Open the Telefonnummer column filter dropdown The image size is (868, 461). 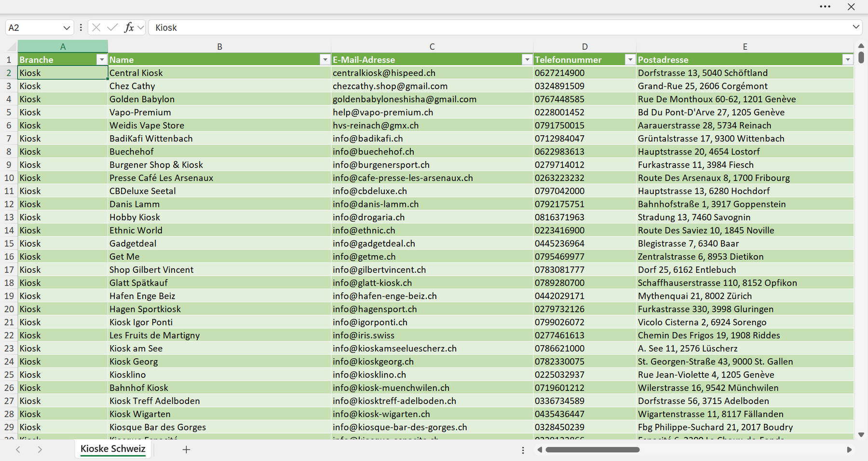point(630,59)
